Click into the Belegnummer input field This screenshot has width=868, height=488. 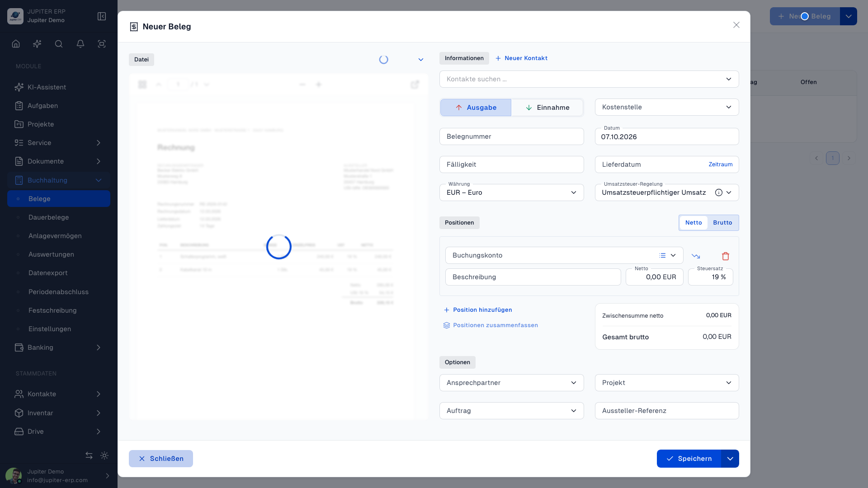(x=511, y=136)
